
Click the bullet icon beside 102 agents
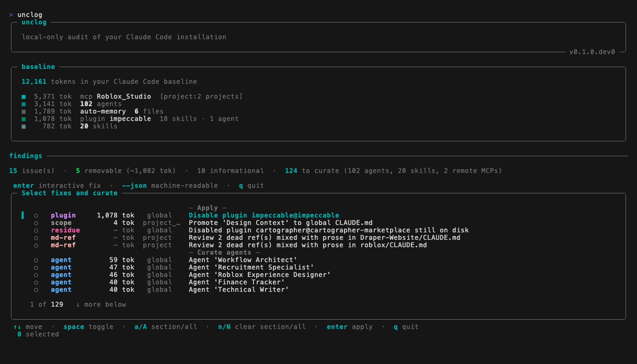(25, 104)
